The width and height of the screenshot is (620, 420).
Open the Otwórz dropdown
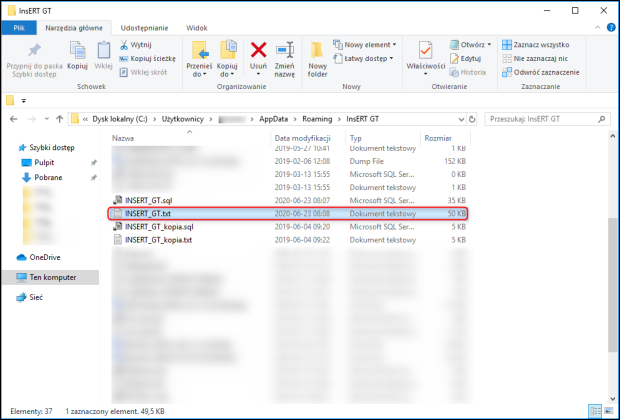471,45
